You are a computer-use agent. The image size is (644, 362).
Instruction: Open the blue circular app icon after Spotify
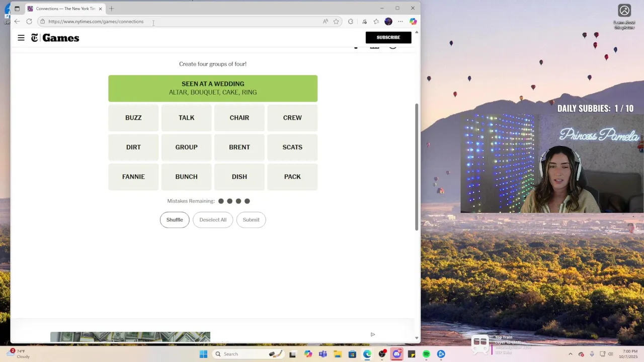pos(441,354)
